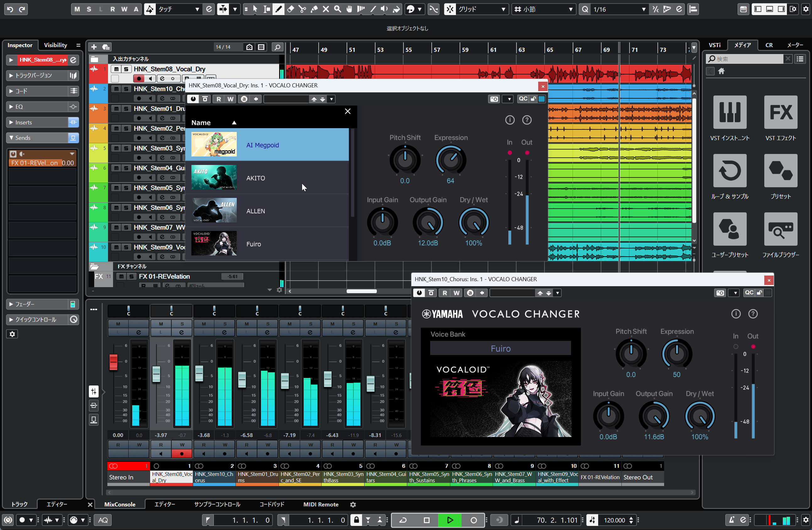Image resolution: width=812 pixels, height=530 pixels.
Task: Turn the Expression knob in VOCALO CHANGER
Action: point(451,159)
